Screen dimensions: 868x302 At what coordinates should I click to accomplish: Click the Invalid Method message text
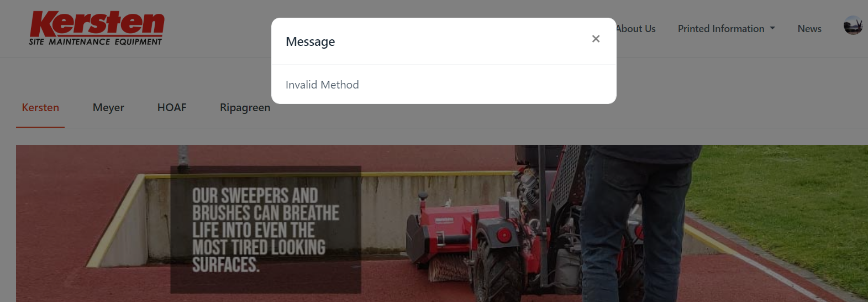pyautogui.click(x=322, y=85)
